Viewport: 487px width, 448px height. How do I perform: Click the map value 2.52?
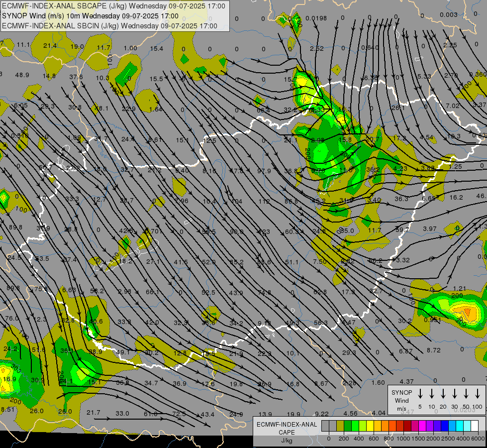tap(317, 48)
